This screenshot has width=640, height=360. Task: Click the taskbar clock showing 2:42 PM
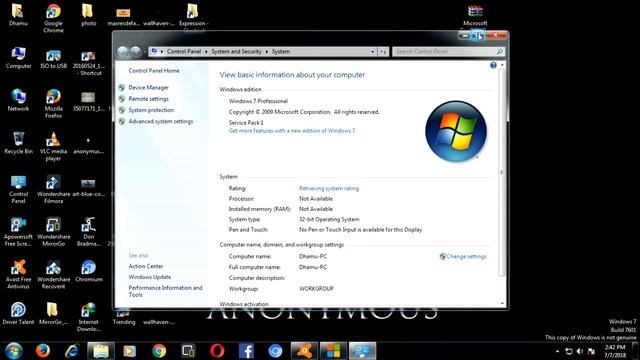point(615,351)
